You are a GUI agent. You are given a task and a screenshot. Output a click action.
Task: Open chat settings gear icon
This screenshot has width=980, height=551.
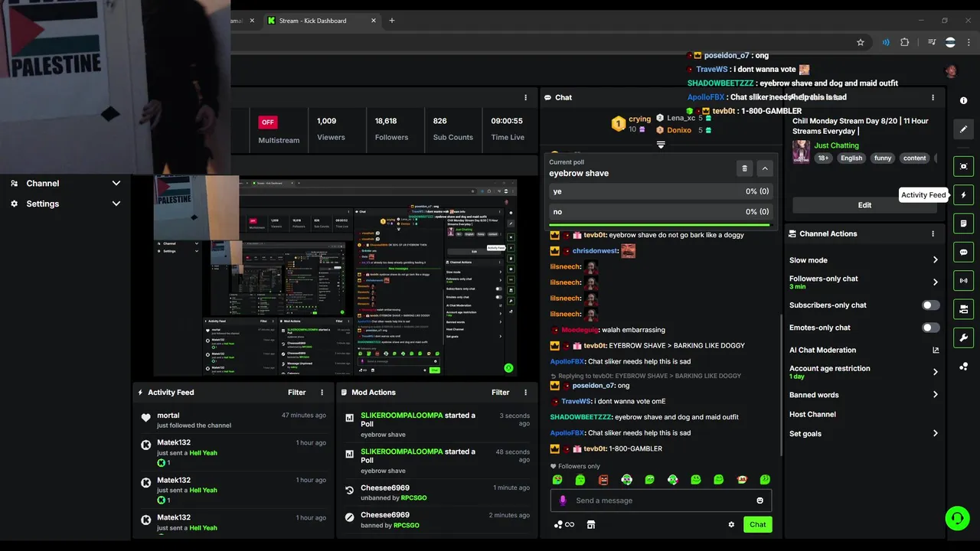pos(731,524)
